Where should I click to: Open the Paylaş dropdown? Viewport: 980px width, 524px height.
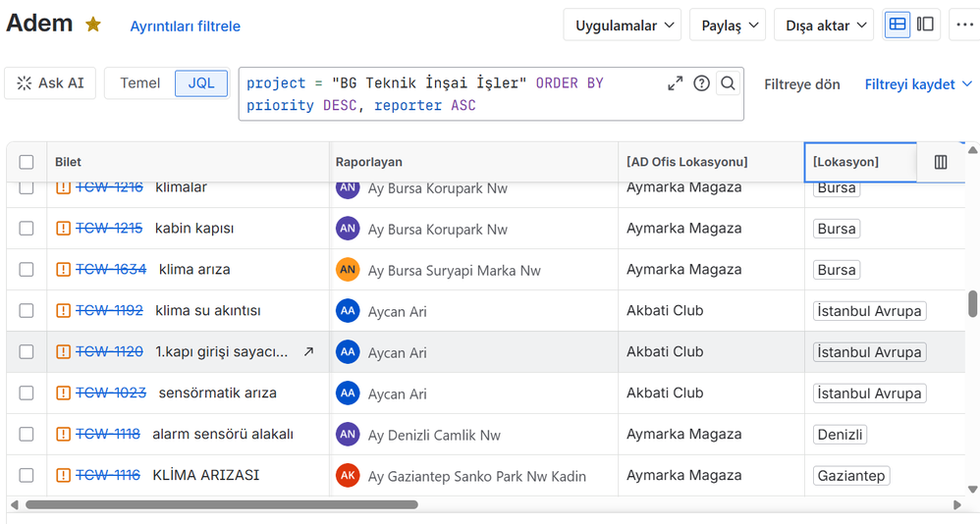tap(728, 25)
